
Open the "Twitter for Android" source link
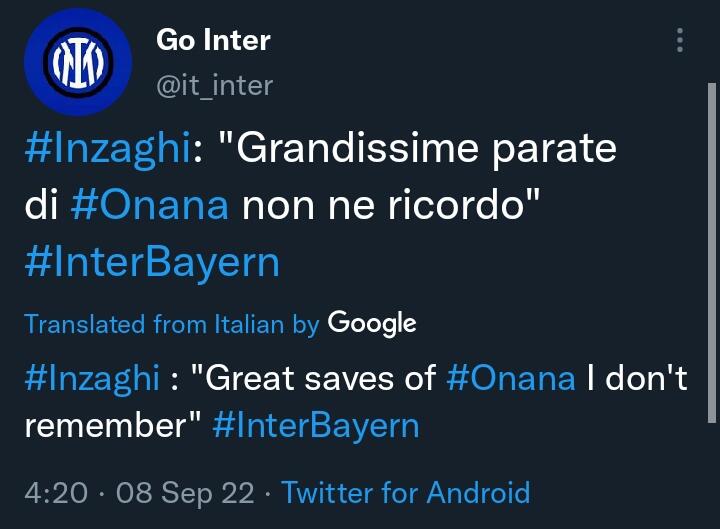pos(405,492)
